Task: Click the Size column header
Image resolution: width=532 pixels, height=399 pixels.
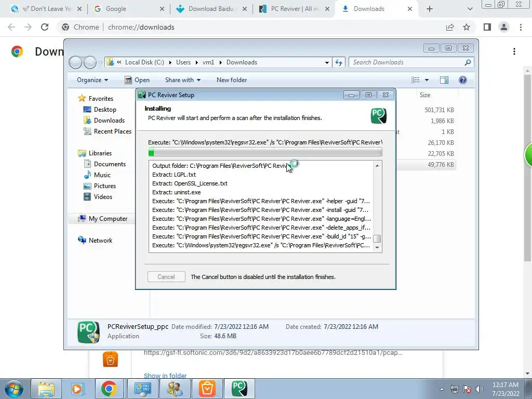Action: point(425,95)
